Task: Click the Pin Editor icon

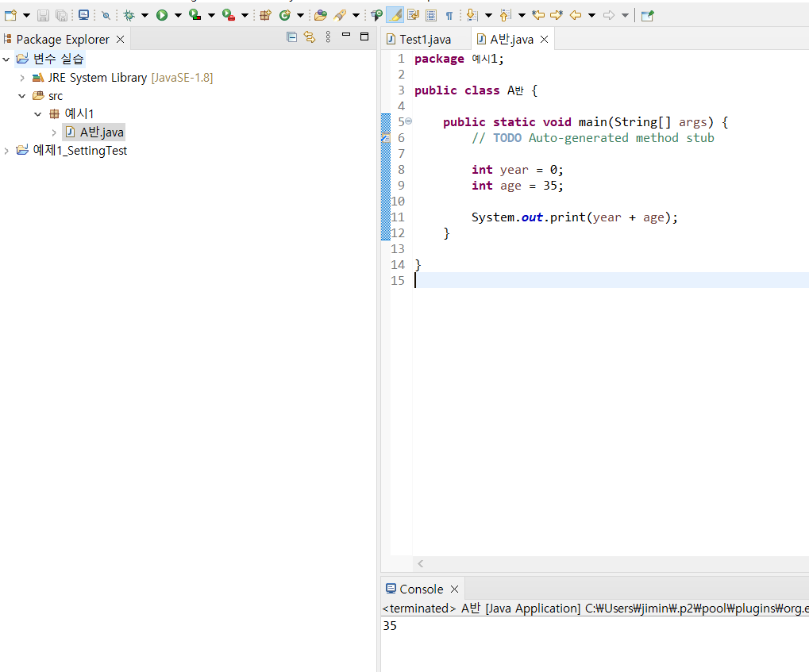Action: 648,16
